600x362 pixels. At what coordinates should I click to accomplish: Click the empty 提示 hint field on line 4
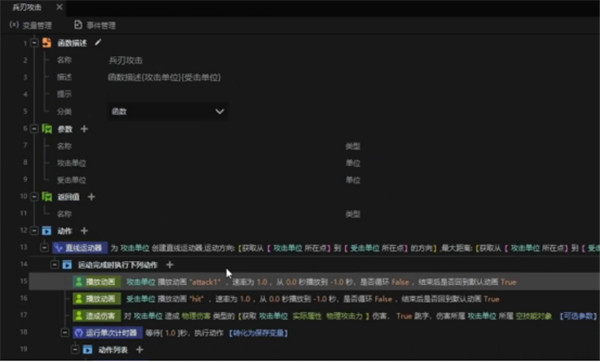(x=168, y=94)
